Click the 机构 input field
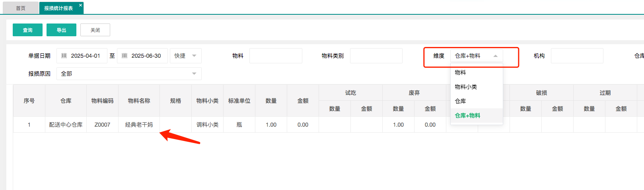Image resolution: width=644 pixels, height=190 pixels. pyautogui.click(x=577, y=56)
